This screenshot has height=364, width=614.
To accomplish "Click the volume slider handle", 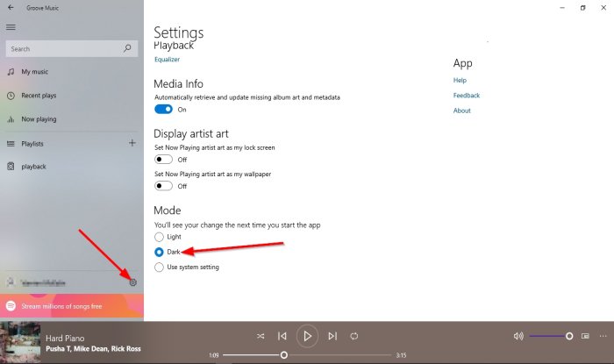I will [x=569, y=336].
